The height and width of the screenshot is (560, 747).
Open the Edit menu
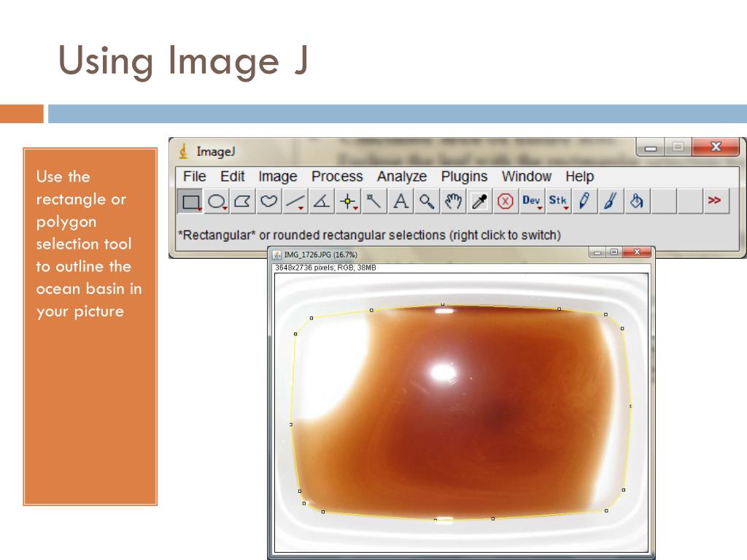click(x=232, y=176)
